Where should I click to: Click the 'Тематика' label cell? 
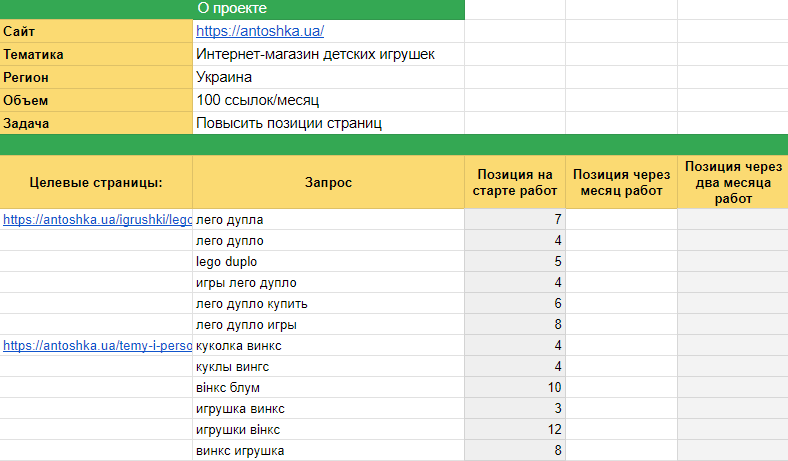pos(97,54)
